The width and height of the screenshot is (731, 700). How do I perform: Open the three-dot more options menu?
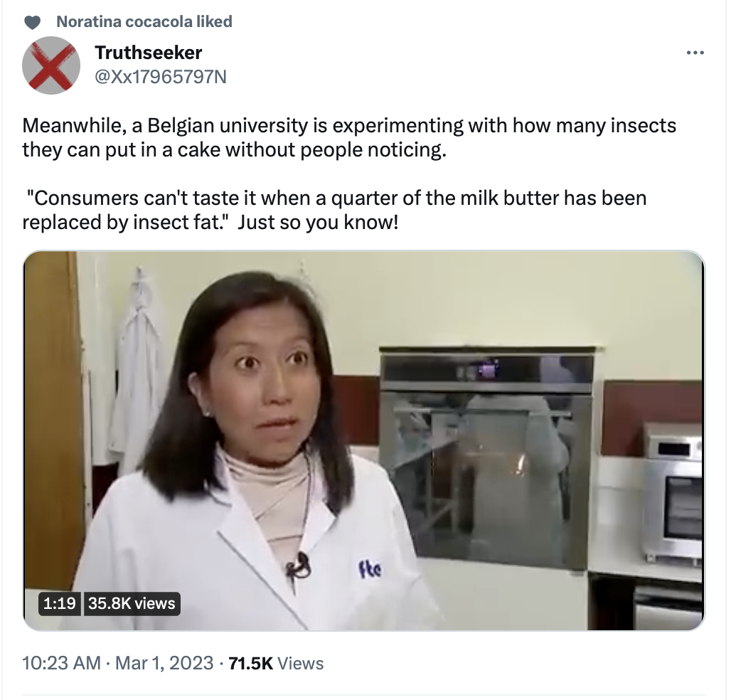pyautogui.click(x=695, y=53)
